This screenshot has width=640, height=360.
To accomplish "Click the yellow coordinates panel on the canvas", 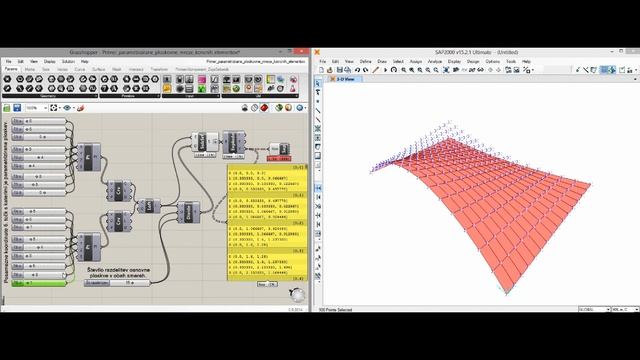I will [x=267, y=223].
